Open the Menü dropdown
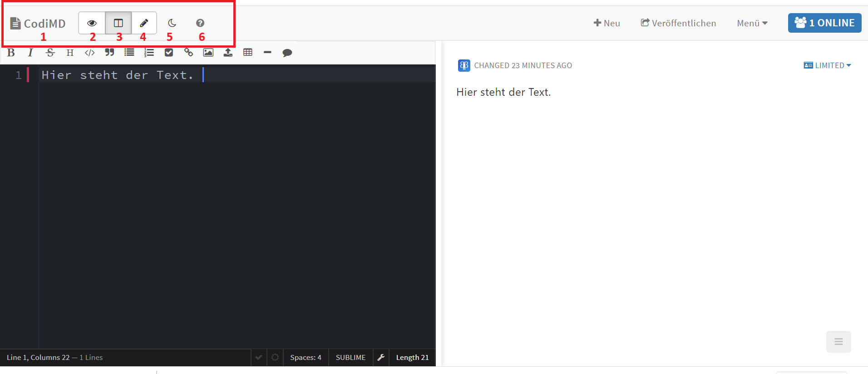The height and width of the screenshot is (374, 868). click(x=752, y=23)
